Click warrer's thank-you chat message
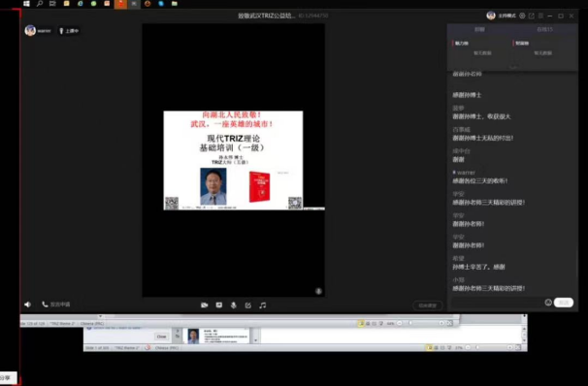588x386 pixels. (480, 181)
